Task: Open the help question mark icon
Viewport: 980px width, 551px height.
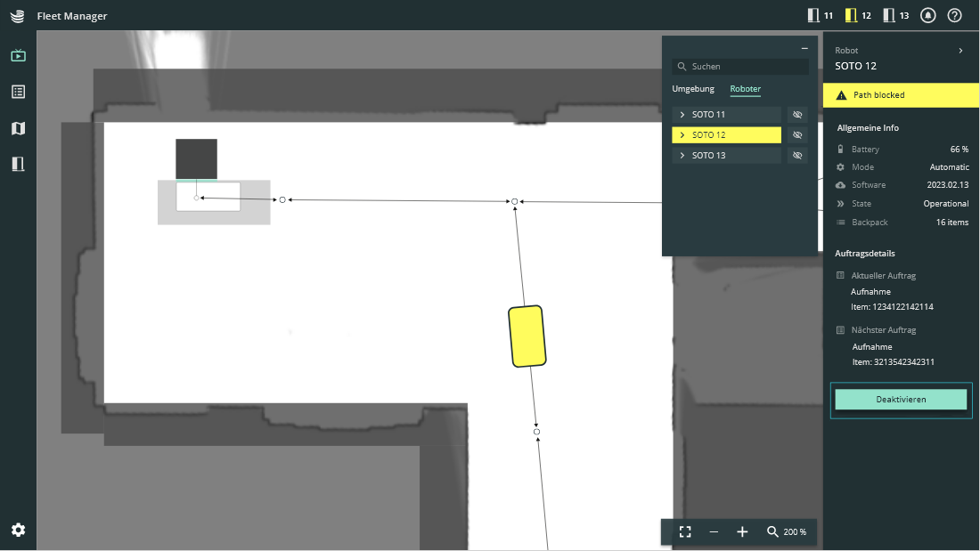Action: click(955, 16)
